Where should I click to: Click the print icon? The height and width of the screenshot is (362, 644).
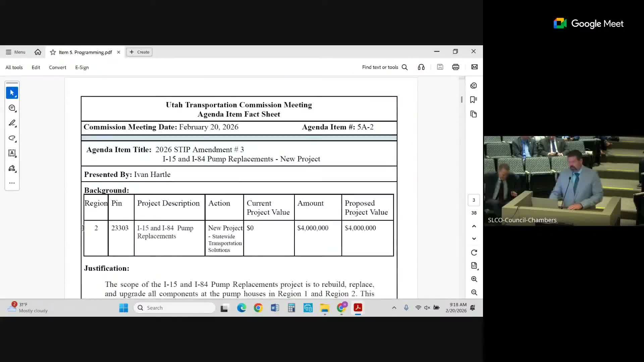click(455, 67)
